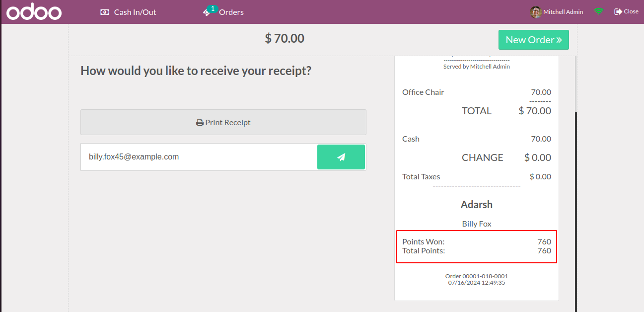The image size is (644, 312).
Task: Focus the email field with billy.fox45@example.com
Action: point(199,157)
